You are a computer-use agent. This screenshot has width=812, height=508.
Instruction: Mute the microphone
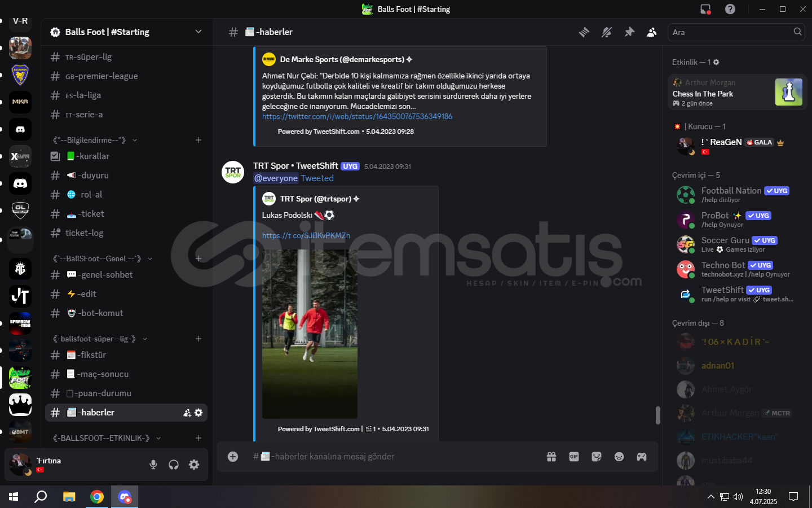tap(153, 465)
